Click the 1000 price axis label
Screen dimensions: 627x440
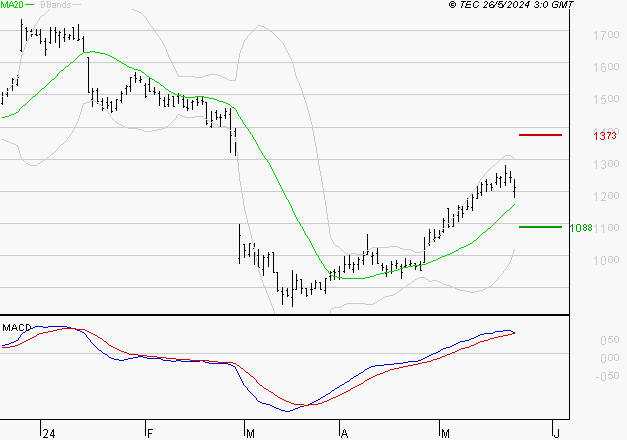[x=606, y=260]
